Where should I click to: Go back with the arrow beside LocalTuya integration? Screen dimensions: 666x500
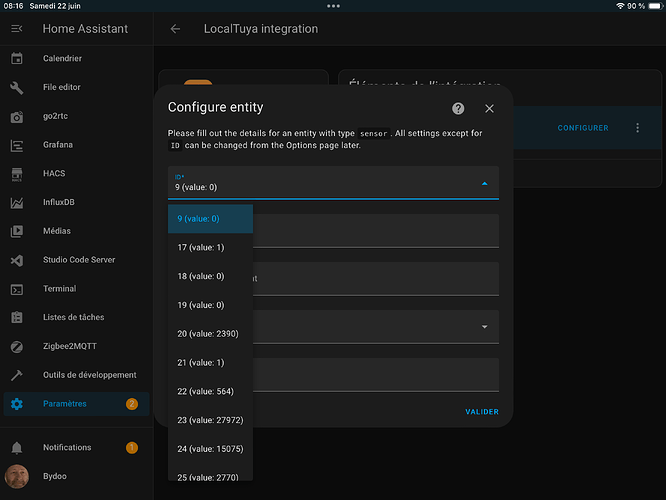(175, 29)
